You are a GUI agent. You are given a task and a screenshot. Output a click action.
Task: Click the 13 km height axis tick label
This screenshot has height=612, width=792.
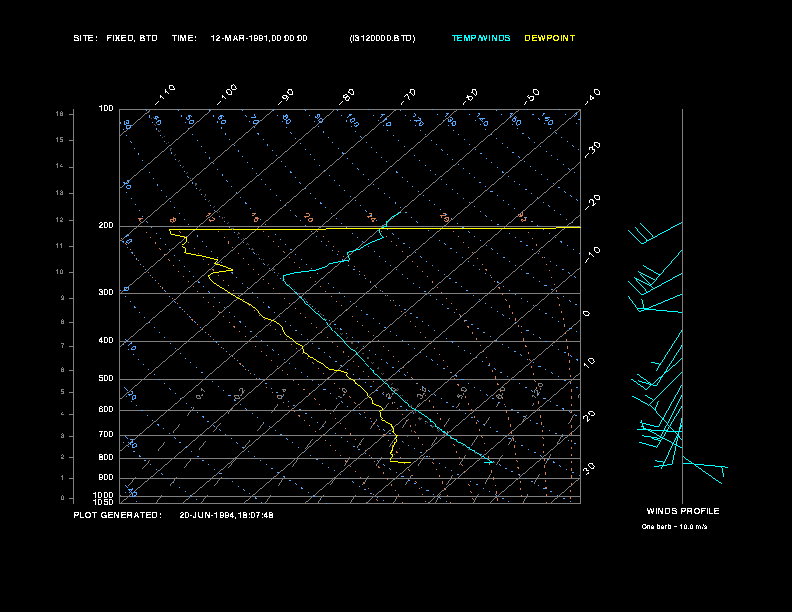[x=60, y=193]
